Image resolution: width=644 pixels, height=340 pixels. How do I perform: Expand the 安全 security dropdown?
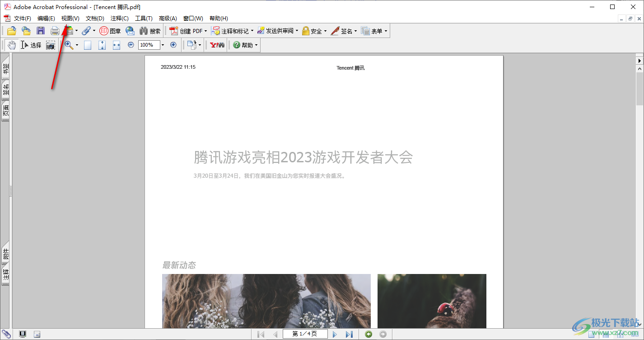pyautogui.click(x=325, y=31)
